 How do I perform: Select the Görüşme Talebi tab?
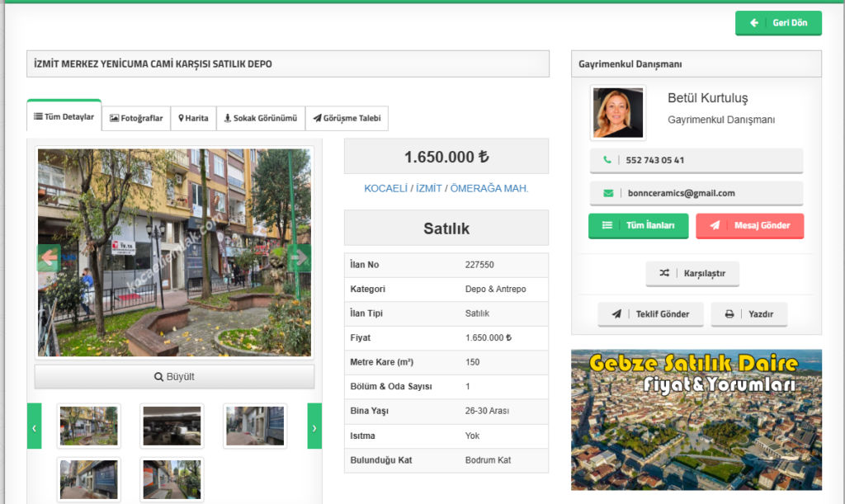[x=347, y=118]
